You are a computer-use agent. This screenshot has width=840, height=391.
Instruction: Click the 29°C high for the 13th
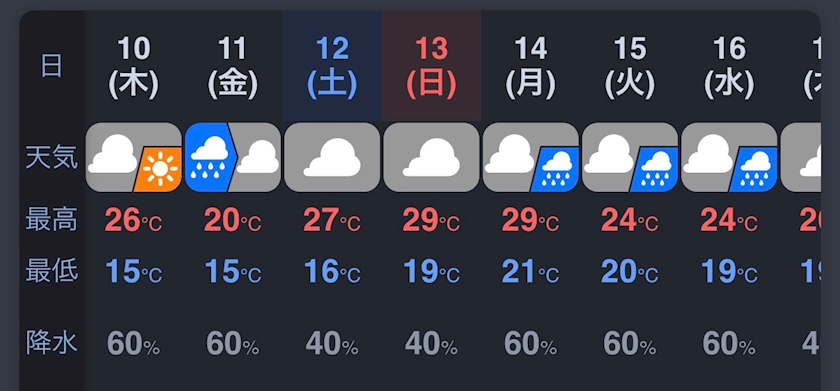(431, 220)
